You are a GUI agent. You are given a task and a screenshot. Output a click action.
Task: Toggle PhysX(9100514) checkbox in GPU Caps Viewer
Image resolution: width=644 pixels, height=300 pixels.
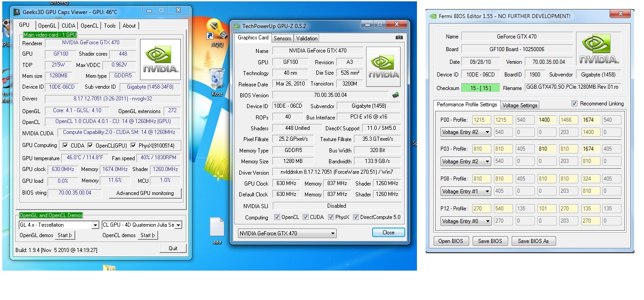pyautogui.click(x=133, y=145)
